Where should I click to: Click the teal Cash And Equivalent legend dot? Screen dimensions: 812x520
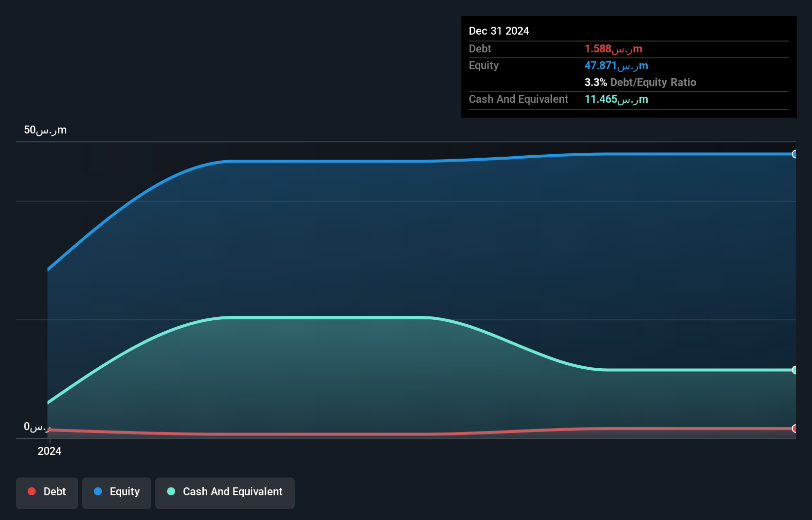click(x=171, y=491)
